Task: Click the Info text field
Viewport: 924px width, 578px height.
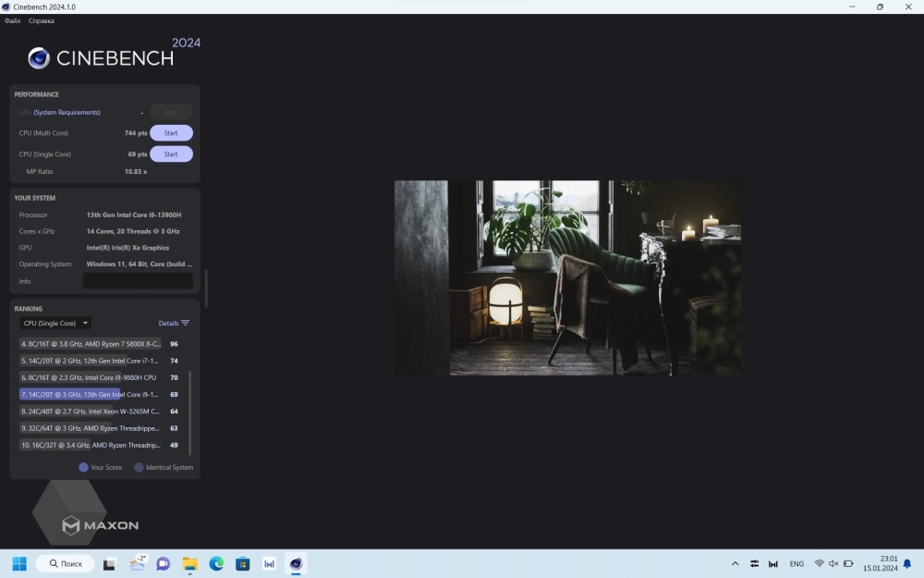Action: (x=138, y=281)
